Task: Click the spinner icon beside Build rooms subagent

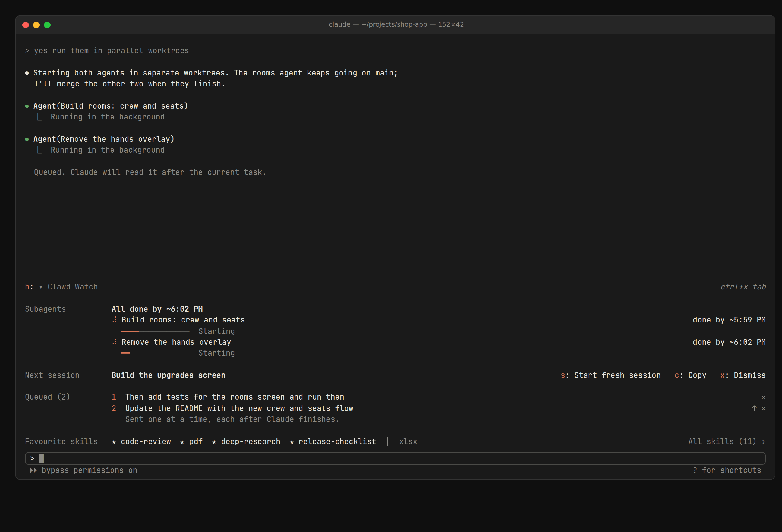Action: (x=114, y=320)
